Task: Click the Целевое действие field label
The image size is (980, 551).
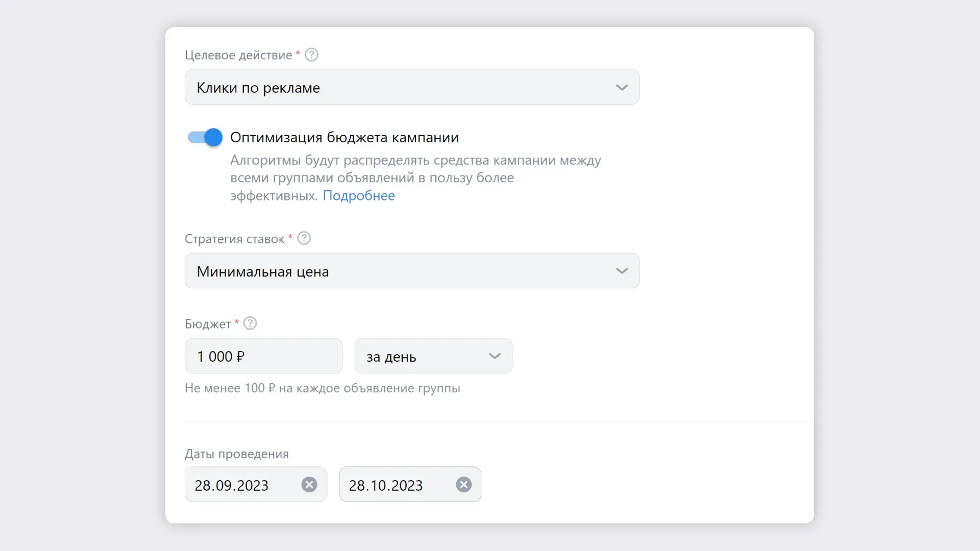Action: click(238, 55)
